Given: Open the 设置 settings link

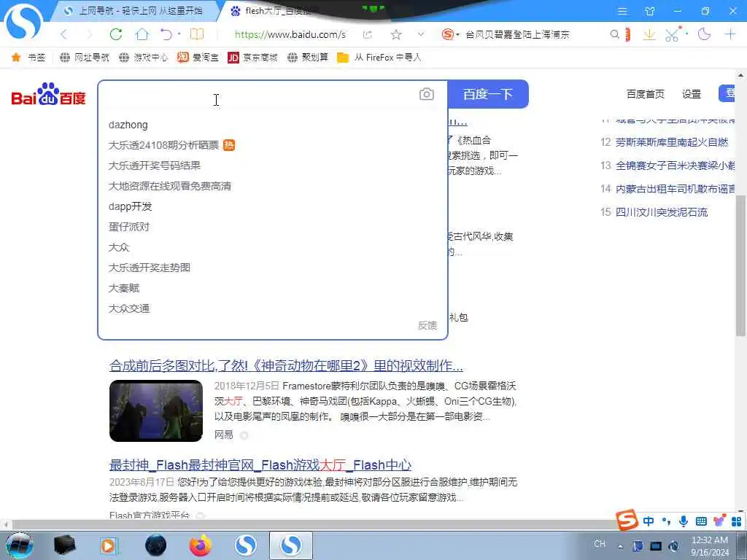Looking at the screenshot, I should pos(692,94).
